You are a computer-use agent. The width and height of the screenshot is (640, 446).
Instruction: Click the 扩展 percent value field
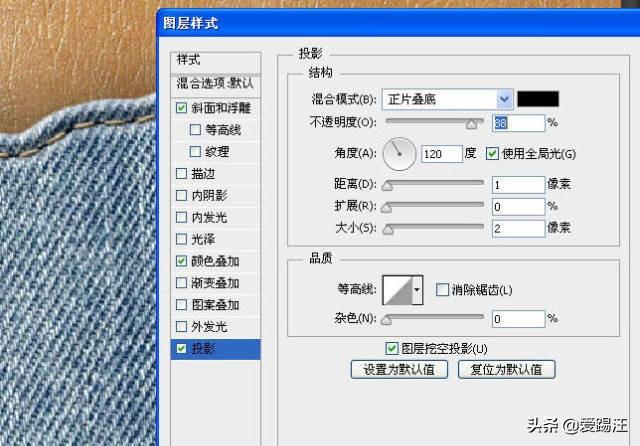point(518,207)
